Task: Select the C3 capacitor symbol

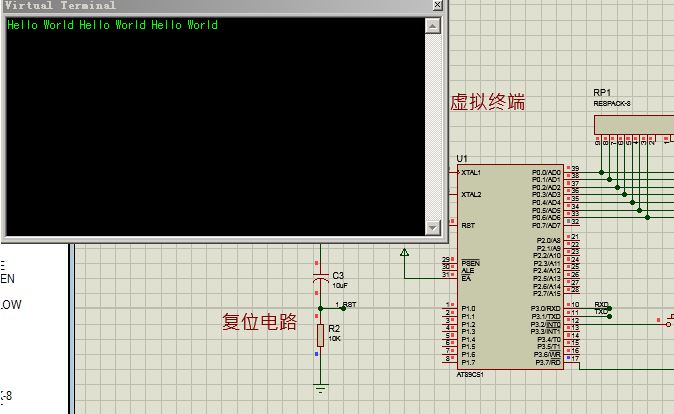Action: coord(320,277)
